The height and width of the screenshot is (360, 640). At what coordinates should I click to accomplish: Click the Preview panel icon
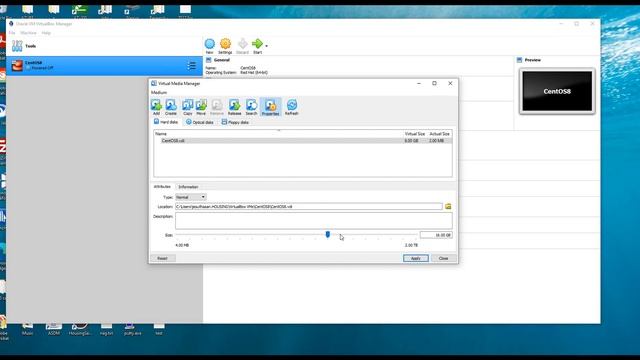[x=519, y=60]
